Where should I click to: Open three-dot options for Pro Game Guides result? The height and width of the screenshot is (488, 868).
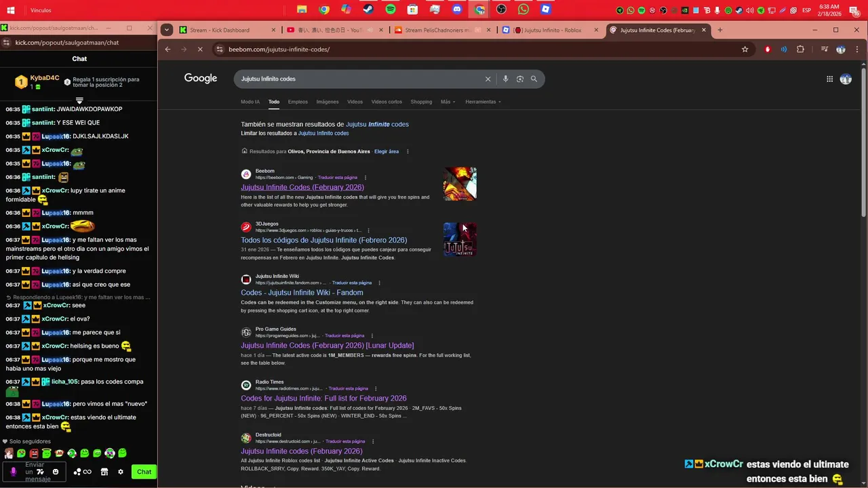tap(372, 335)
